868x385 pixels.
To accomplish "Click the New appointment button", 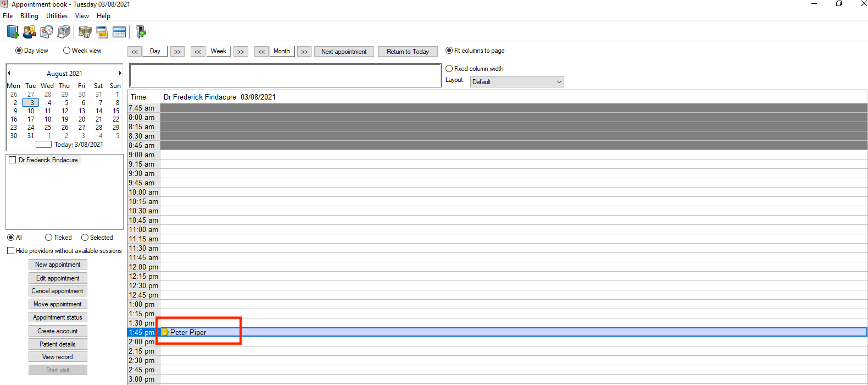I will pyautogui.click(x=58, y=265).
